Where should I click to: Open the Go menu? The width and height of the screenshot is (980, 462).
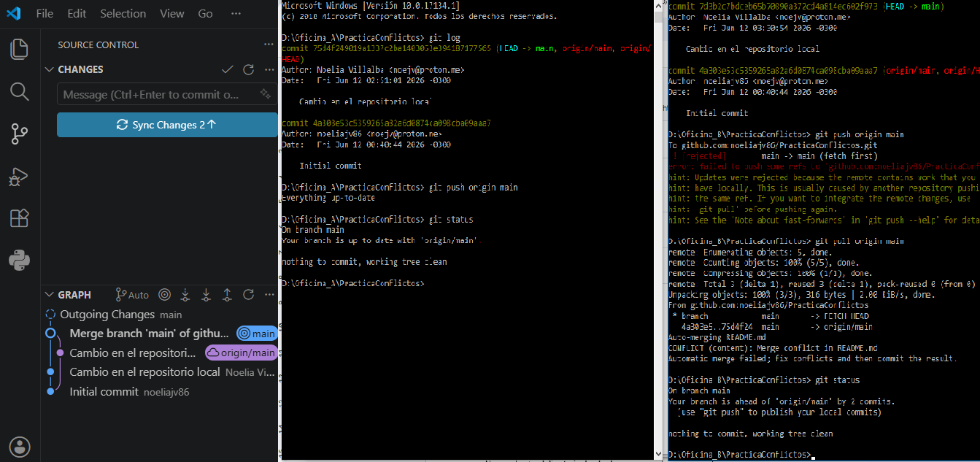[206, 13]
